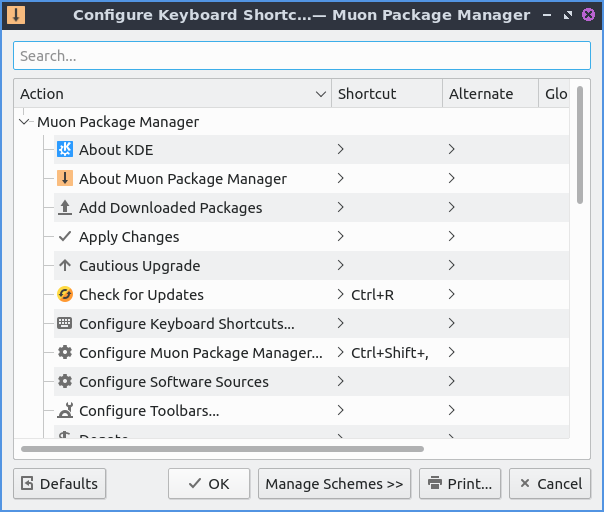Click the Cautious Upgrade arrow icon

pyautogui.click(x=65, y=266)
